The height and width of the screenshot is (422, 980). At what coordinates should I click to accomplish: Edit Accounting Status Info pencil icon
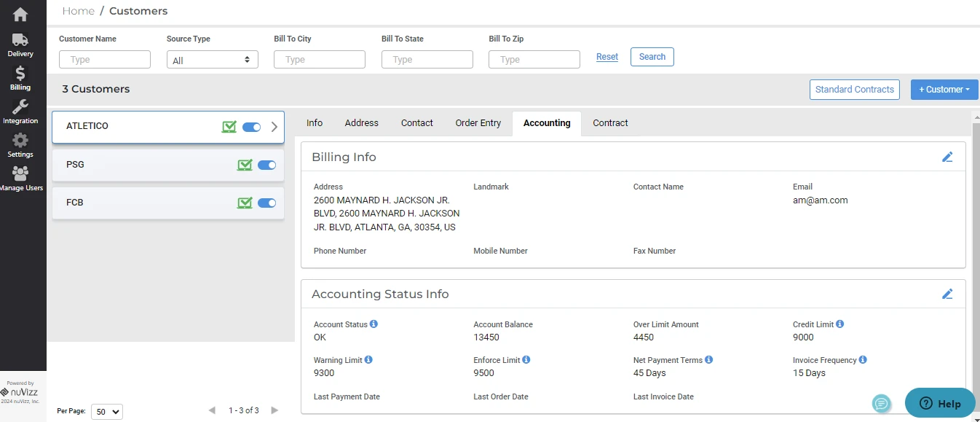tap(947, 294)
